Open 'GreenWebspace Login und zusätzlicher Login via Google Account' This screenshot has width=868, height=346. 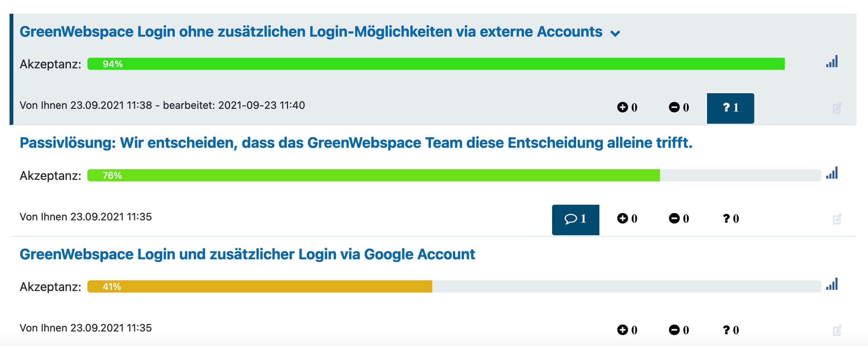[247, 254]
